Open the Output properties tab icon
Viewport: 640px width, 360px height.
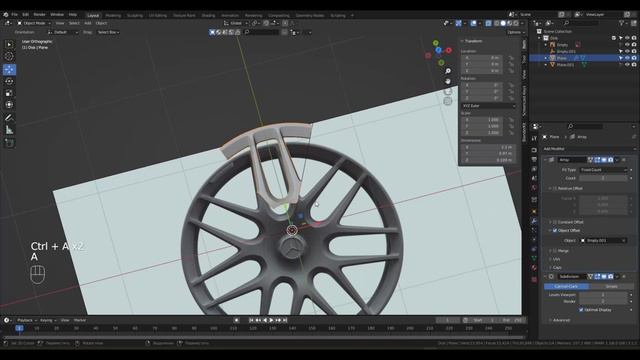coord(534,160)
